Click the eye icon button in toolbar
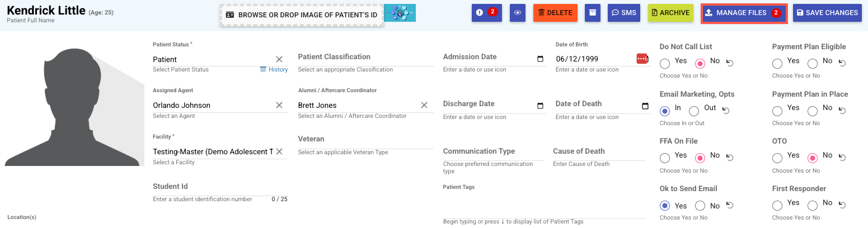 (x=518, y=13)
